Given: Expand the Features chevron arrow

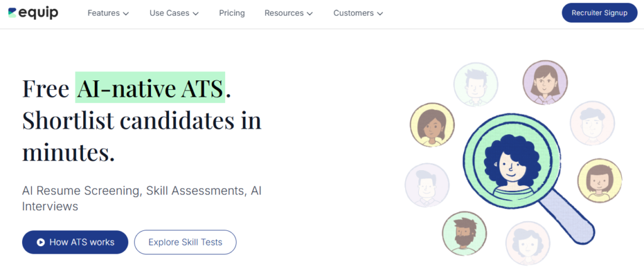Looking at the screenshot, I should point(126,14).
